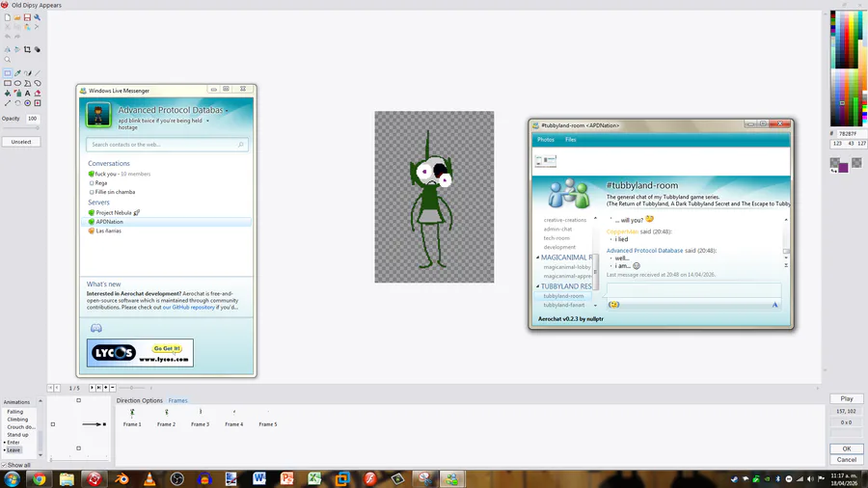
Task: Add a frame with plus button
Action: (106, 388)
